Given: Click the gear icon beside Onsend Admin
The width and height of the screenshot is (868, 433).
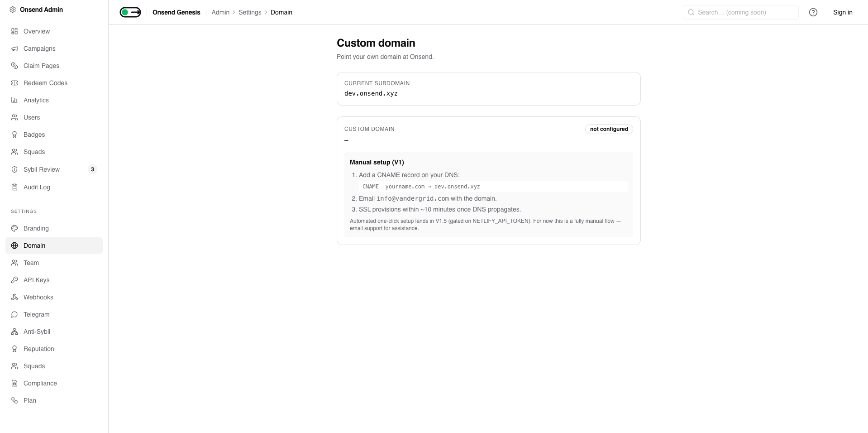Looking at the screenshot, I should point(13,10).
